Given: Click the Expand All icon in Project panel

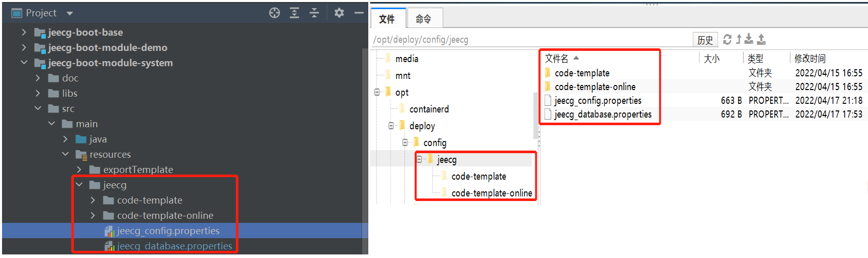Looking at the screenshot, I should coord(294,13).
